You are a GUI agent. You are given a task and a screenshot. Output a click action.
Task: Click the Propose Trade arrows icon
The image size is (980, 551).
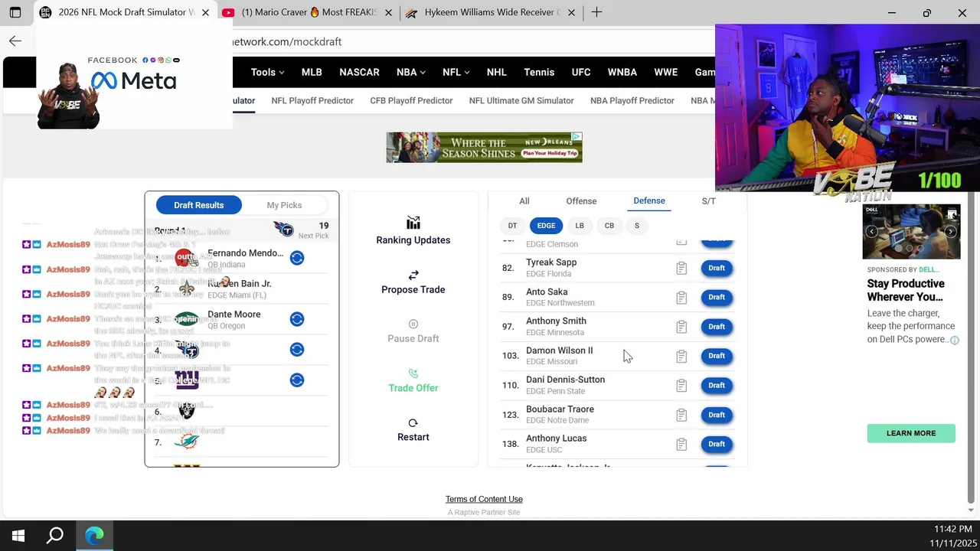pos(413,275)
